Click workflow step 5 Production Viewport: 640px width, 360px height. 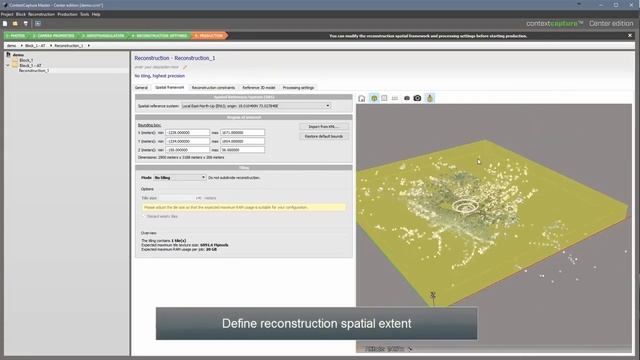209,36
